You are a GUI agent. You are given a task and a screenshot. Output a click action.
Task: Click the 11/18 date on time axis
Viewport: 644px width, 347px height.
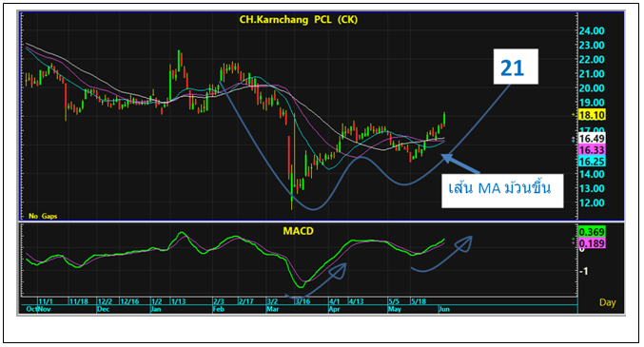[79, 301]
